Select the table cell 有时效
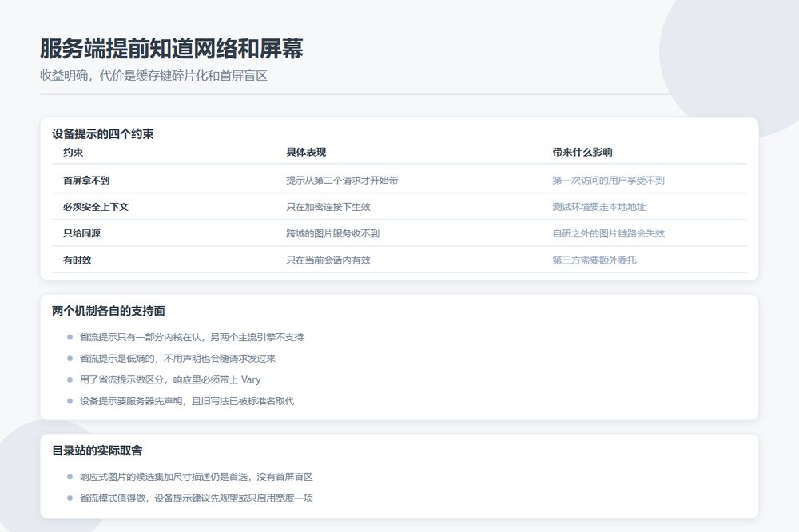The height and width of the screenshot is (532, 799). (x=77, y=260)
